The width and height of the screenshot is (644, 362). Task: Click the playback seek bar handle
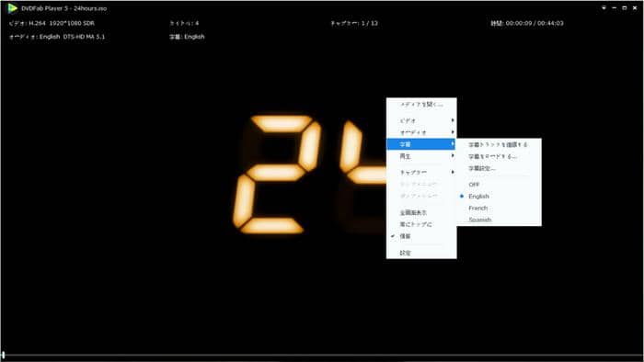tap(3, 355)
